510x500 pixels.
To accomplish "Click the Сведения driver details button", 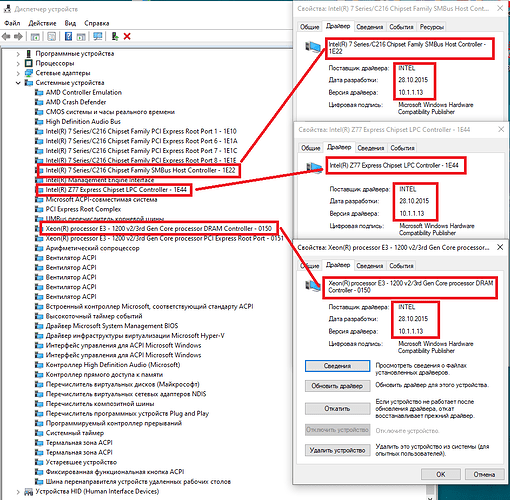I will coord(337,366).
